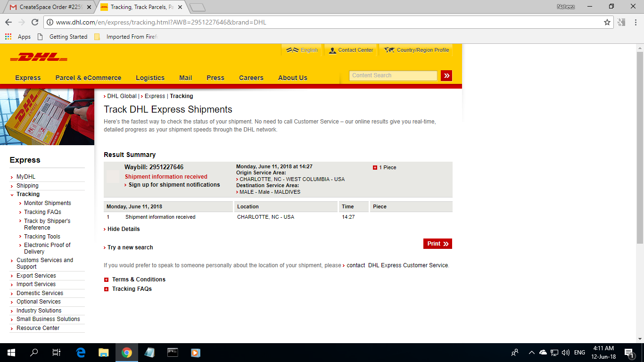This screenshot has width=644, height=362.
Task: Open Export Services in sidebar
Action: pyautogui.click(x=36, y=276)
